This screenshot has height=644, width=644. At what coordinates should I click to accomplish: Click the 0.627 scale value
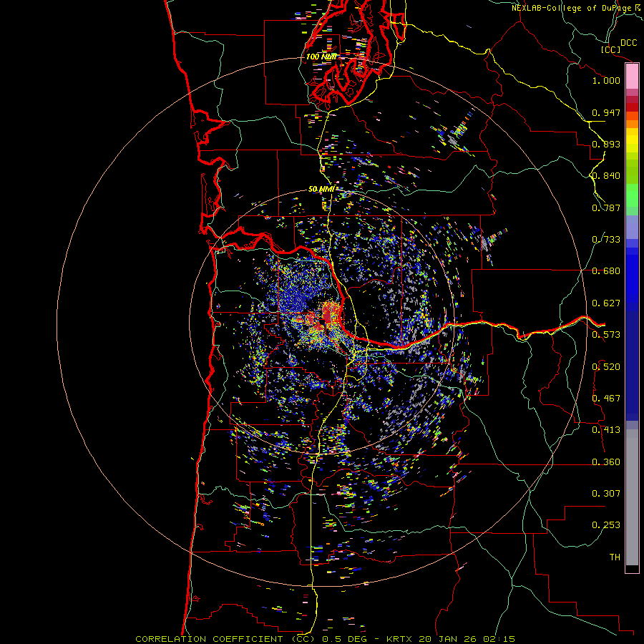[x=606, y=303]
